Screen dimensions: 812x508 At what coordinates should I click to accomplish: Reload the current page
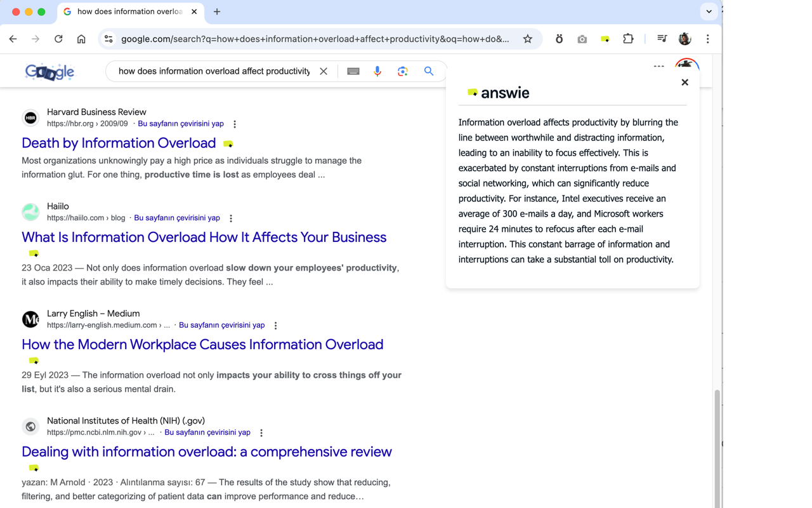pos(58,39)
